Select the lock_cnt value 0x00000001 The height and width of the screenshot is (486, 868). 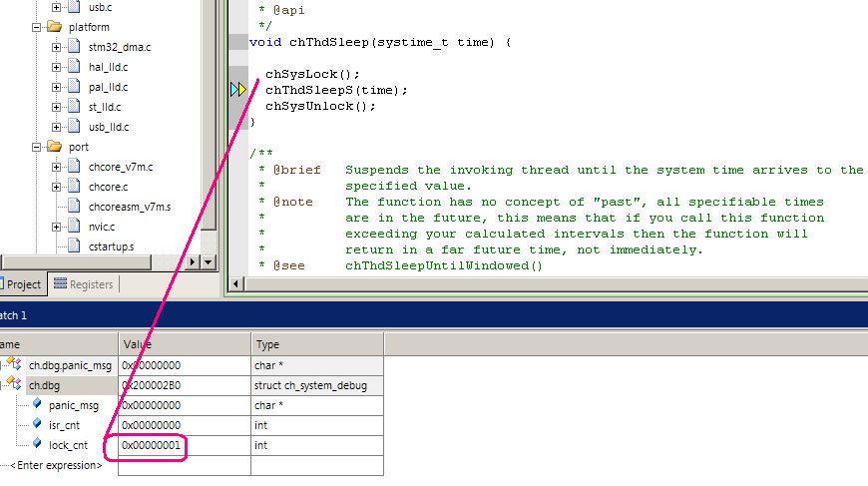[151, 445]
